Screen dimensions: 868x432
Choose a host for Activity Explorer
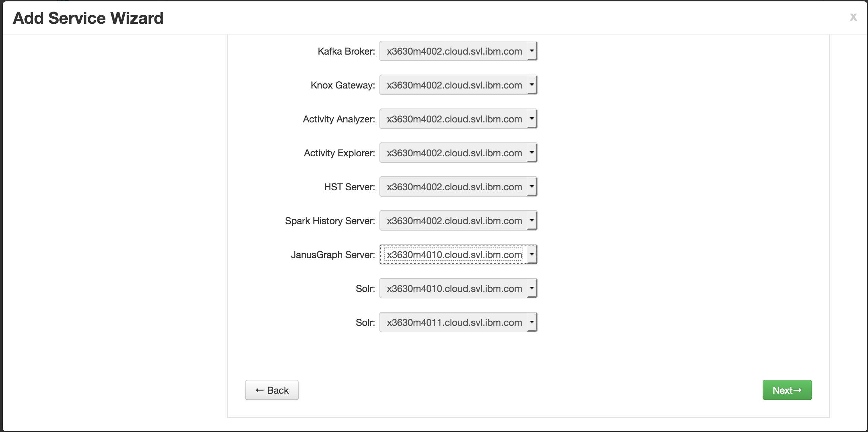[x=458, y=153]
